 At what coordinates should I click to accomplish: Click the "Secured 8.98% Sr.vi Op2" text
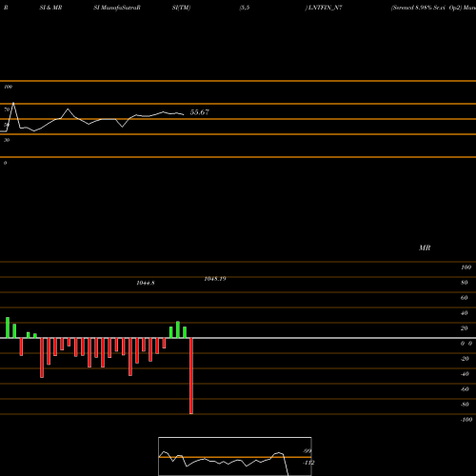tap(426, 8)
